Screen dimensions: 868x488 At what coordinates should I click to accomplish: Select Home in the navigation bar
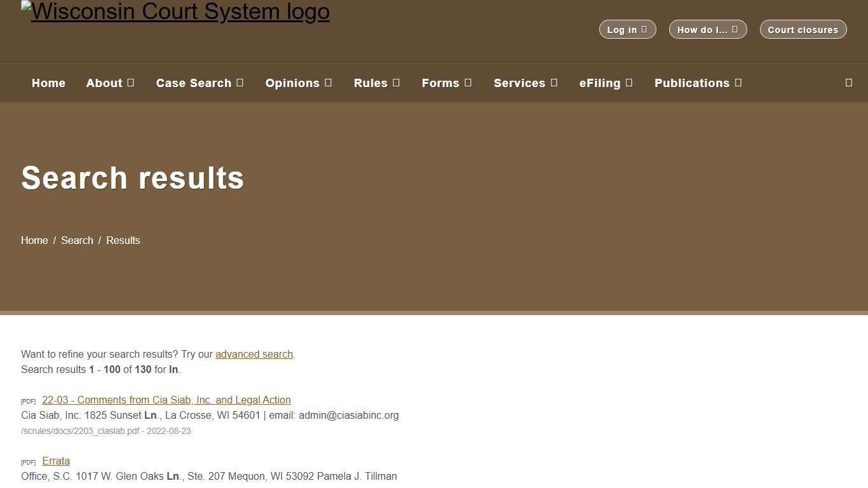48,83
